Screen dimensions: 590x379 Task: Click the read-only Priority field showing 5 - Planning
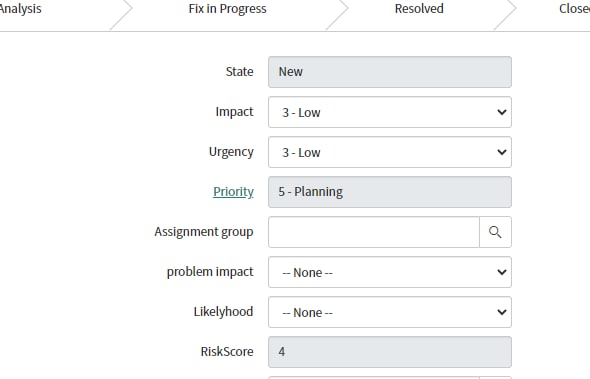coord(390,192)
